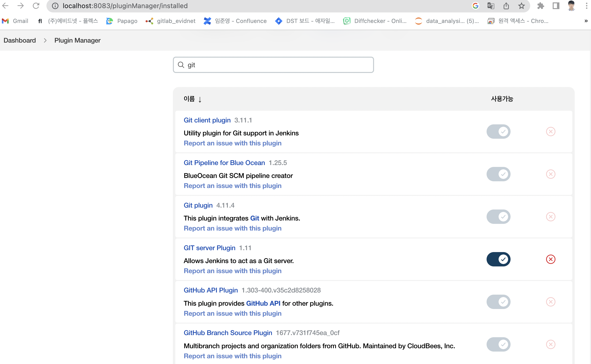Click the Google Translate icon in address bar

point(490,6)
